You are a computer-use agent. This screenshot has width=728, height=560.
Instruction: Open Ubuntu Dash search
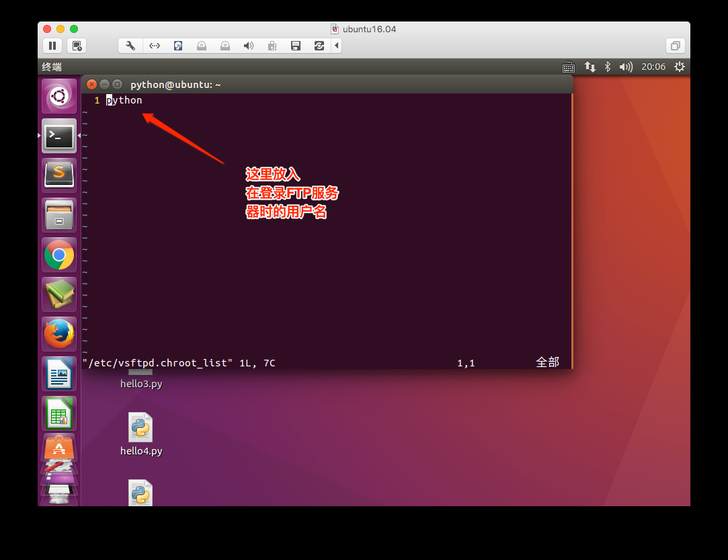[x=59, y=97]
